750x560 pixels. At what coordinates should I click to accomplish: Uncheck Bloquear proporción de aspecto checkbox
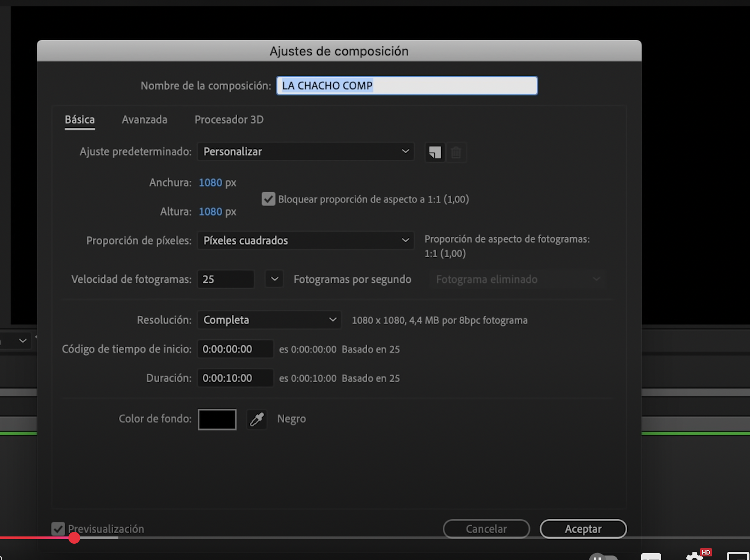[268, 199]
